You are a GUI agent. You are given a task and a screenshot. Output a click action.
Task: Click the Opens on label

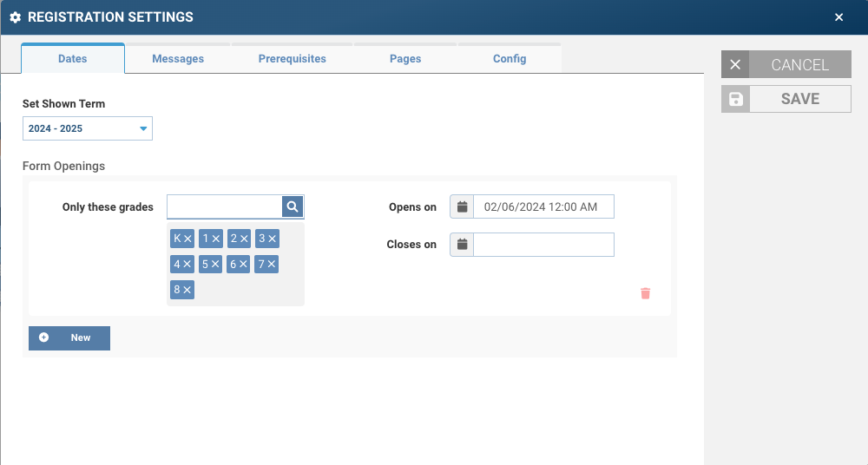[412, 207]
